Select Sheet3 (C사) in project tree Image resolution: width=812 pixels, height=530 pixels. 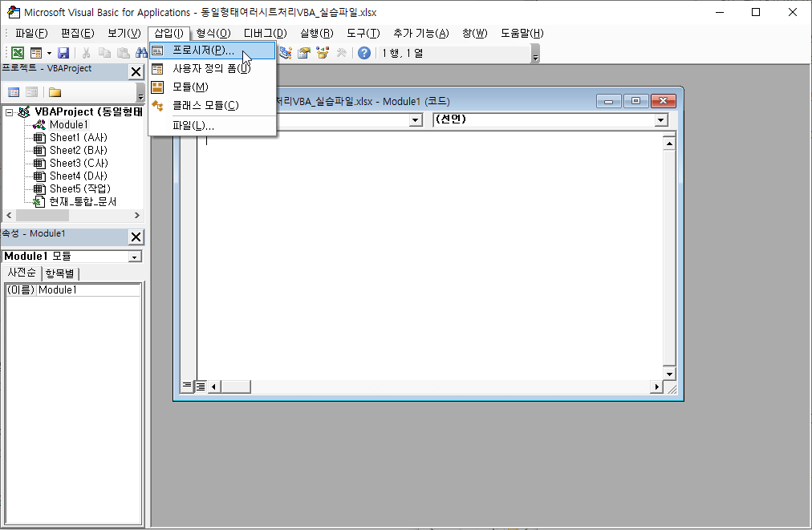pos(79,163)
